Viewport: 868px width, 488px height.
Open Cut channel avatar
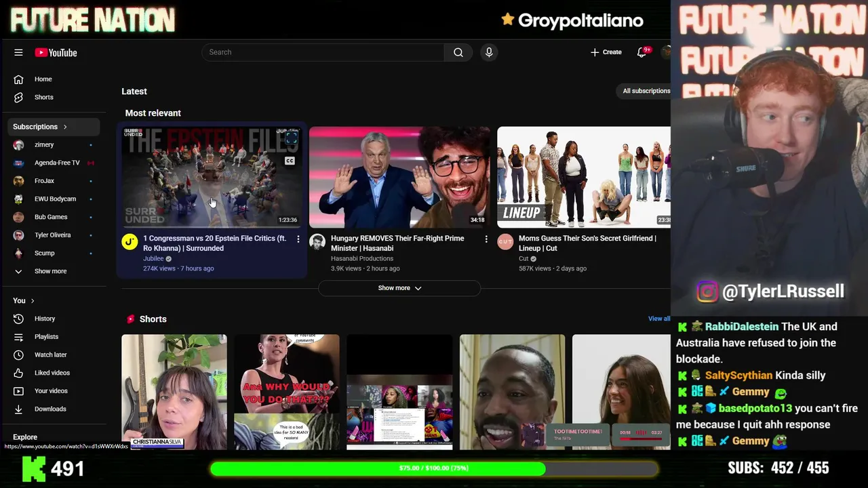[505, 242]
